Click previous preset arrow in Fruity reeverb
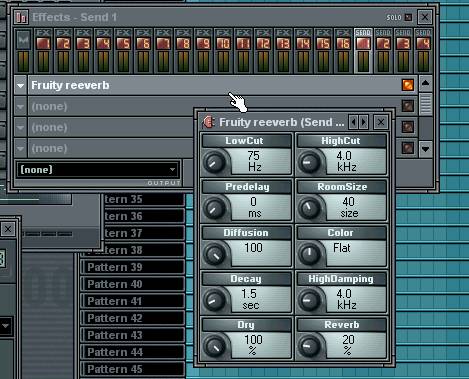This screenshot has height=379, width=469. pos(353,122)
